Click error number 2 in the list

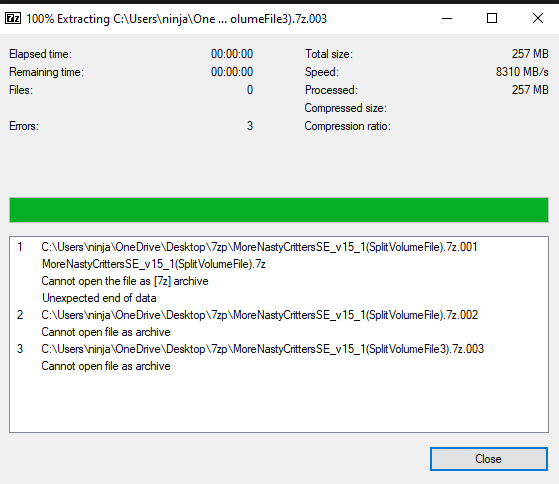point(20,315)
